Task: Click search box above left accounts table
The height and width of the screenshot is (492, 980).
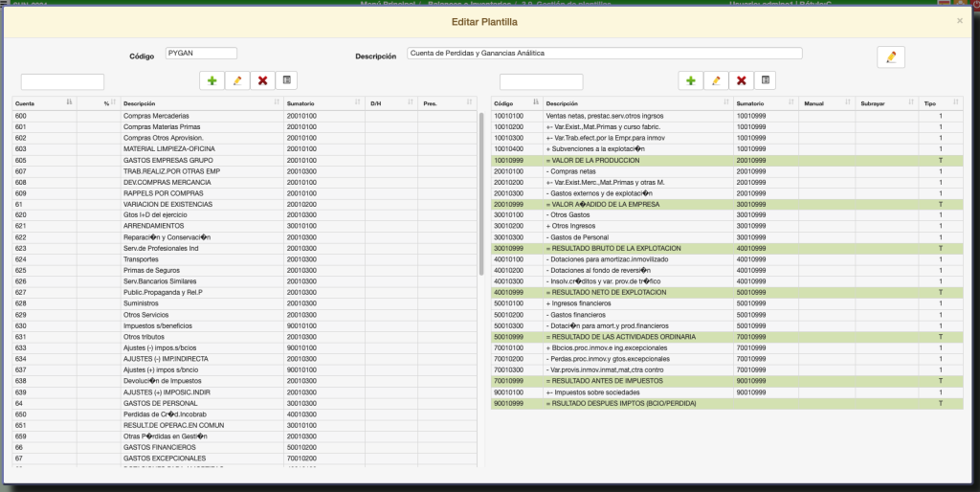Action: (62, 82)
